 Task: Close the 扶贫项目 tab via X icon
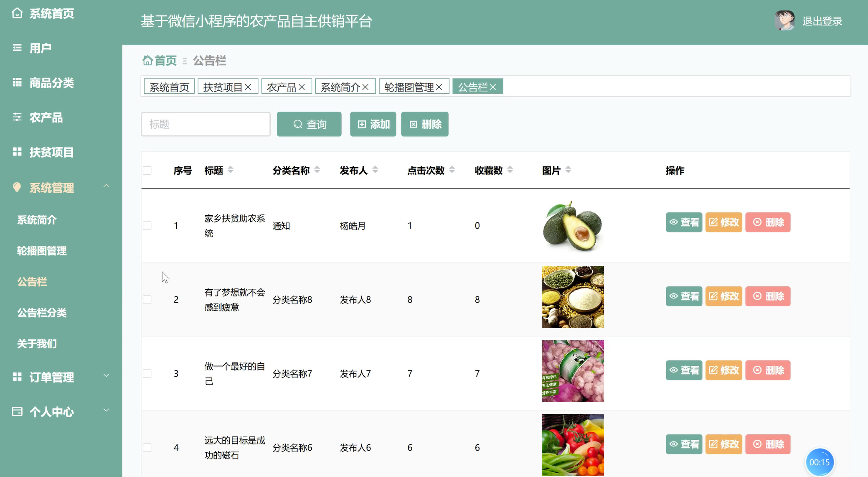tap(248, 87)
